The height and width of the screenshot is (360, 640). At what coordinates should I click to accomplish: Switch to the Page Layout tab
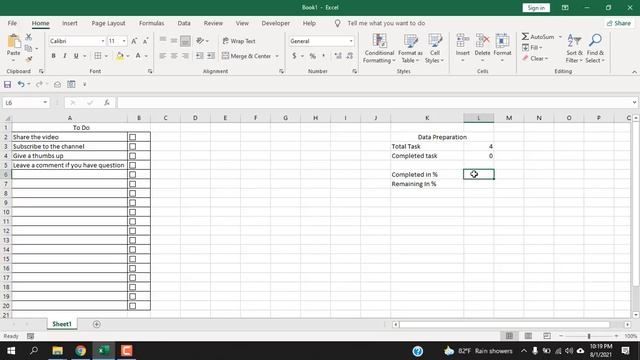coord(108,23)
